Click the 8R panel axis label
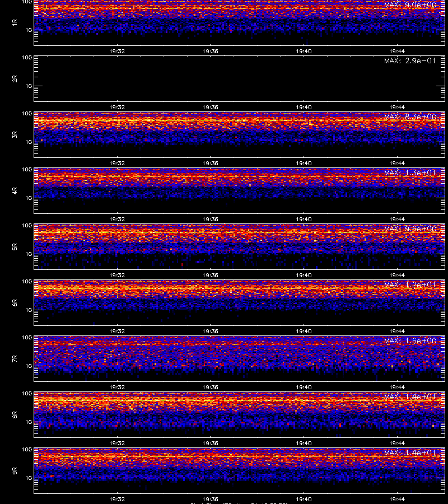The image size is (448, 504). (x=15, y=414)
